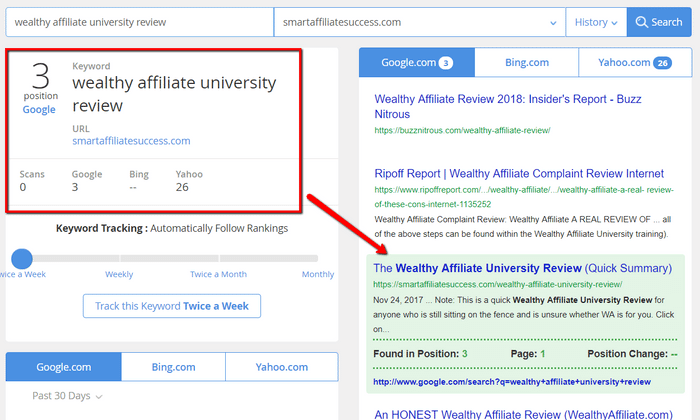Open the History dropdown

pos(596,22)
